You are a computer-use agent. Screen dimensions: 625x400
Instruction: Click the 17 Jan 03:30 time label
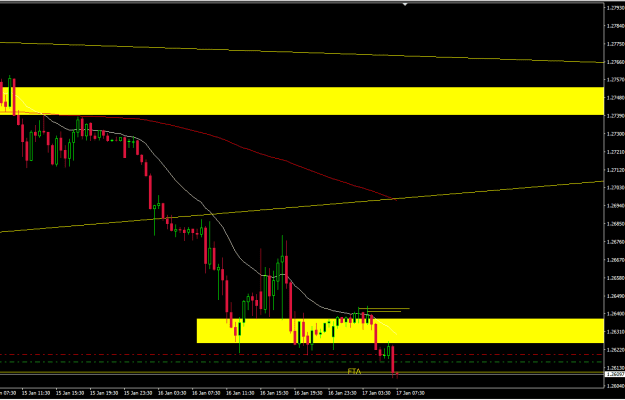[377, 393]
